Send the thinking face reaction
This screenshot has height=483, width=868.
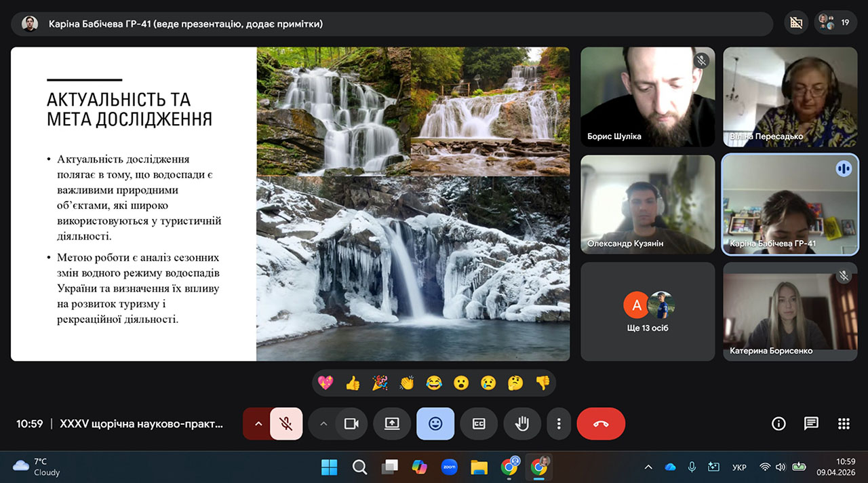point(515,383)
